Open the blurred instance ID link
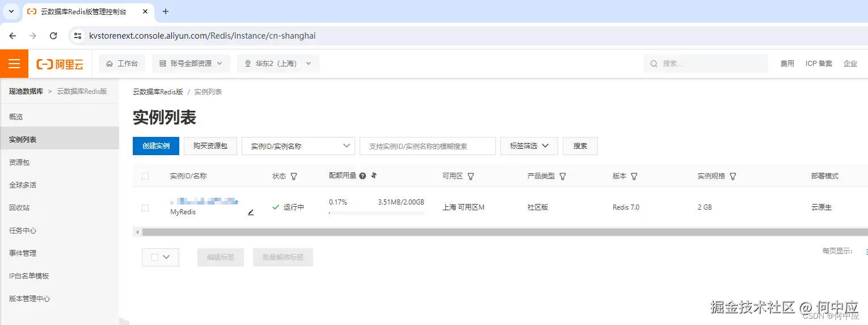The width and height of the screenshot is (868, 325). (204, 201)
